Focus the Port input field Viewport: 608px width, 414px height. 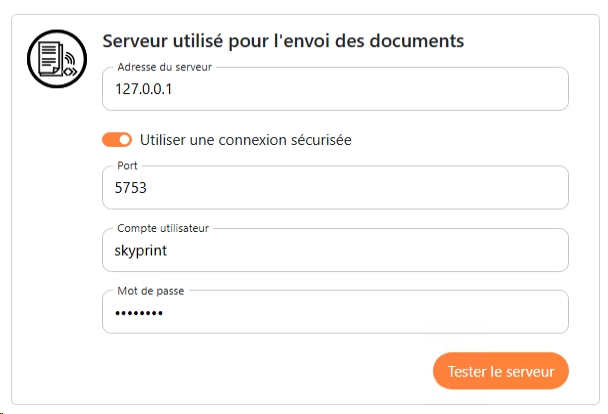(335, 188)
